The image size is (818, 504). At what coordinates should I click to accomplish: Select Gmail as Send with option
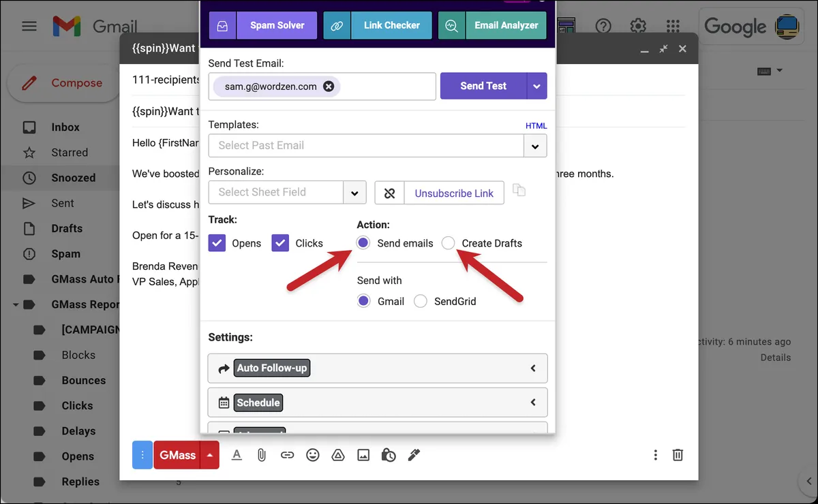tap(363, 301)
